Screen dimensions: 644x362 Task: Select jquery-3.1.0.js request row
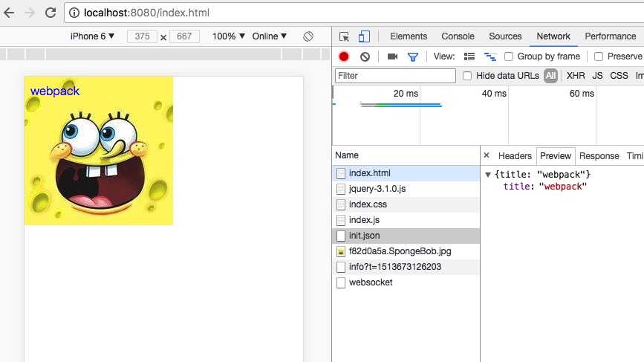[406, 189]
